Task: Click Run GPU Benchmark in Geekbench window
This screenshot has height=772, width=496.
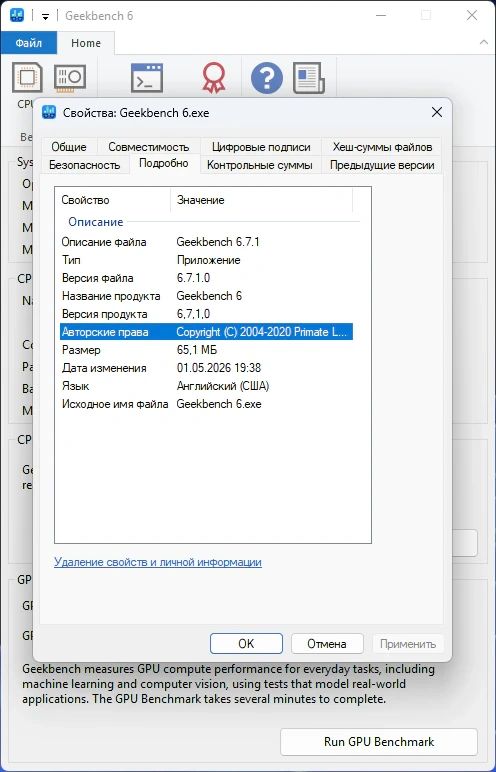Action: coord(379,741)
